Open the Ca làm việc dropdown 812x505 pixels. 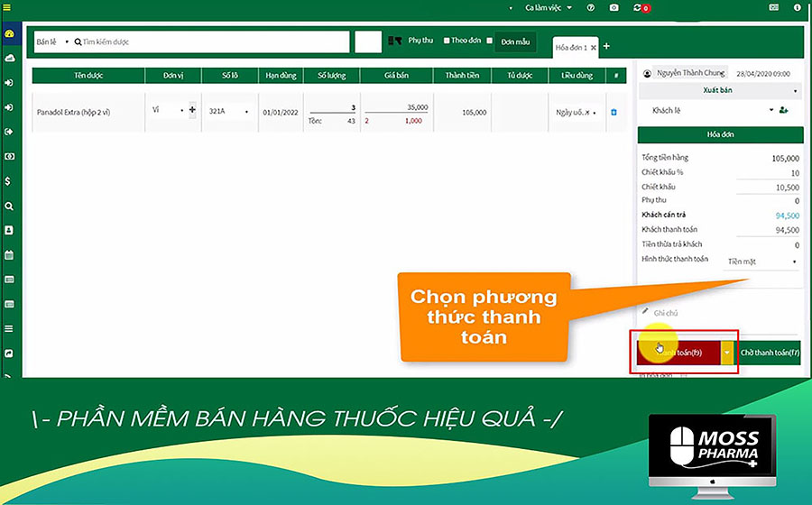[x=549, y=8]
